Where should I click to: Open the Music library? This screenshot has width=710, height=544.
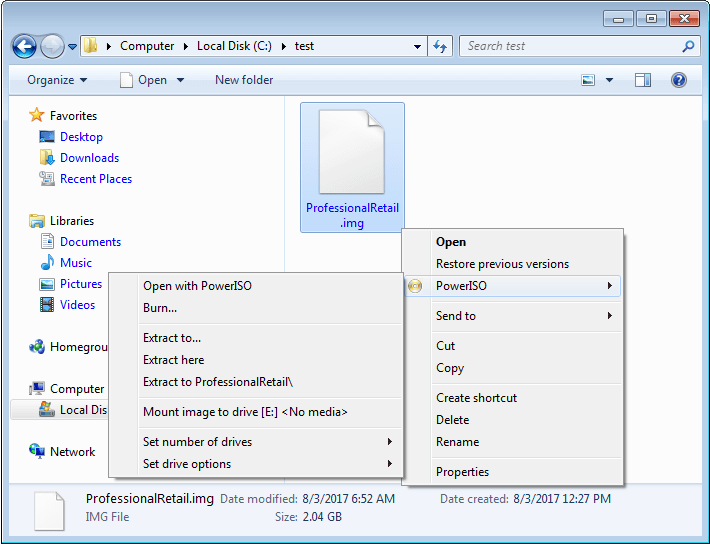pyautogui.click(x=76, y=263)
